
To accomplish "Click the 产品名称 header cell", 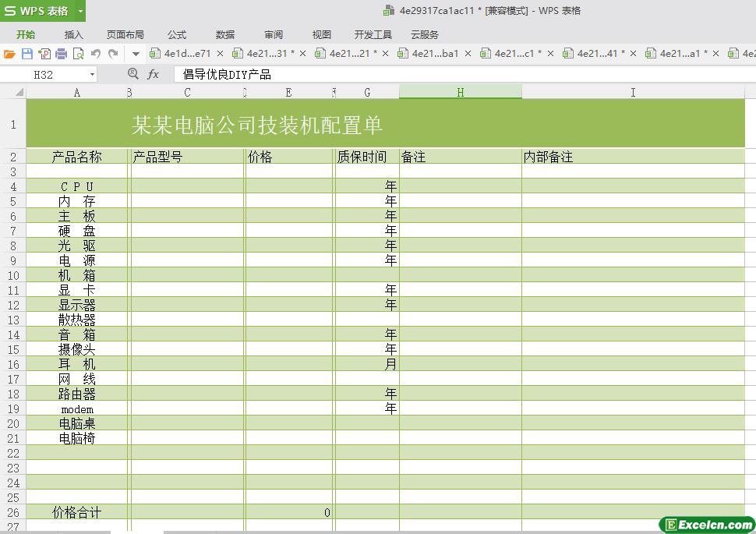I will (77, 157).
